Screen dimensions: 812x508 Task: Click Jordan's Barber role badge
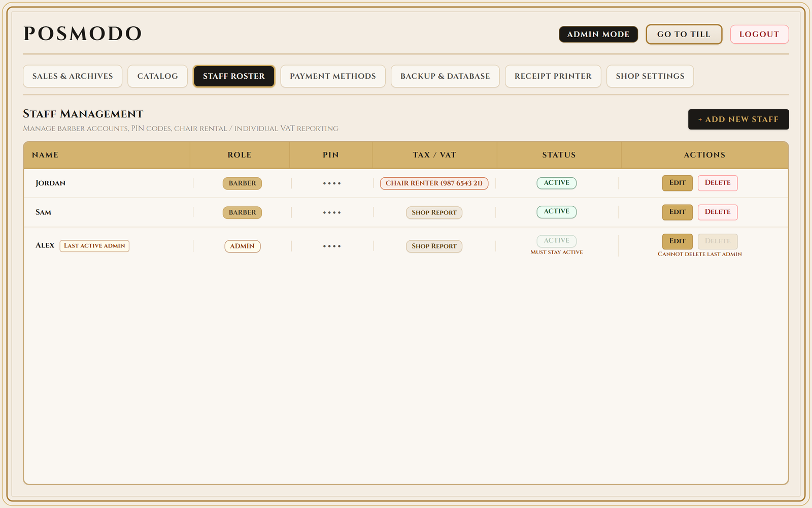coord(242,183)
